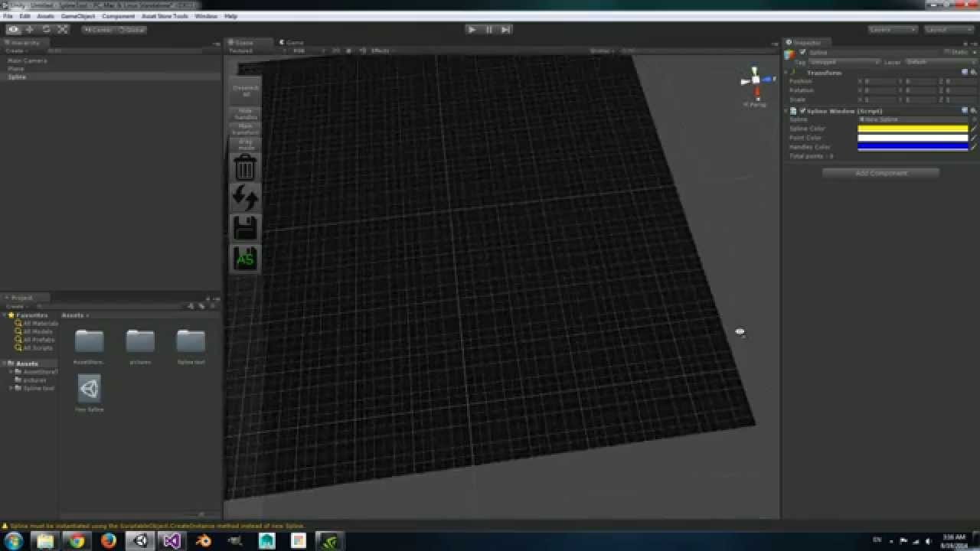The height and width of the screenshot is (551, 980).
Task: Select the Rotate transform tool
Action: tap(46, 29)
